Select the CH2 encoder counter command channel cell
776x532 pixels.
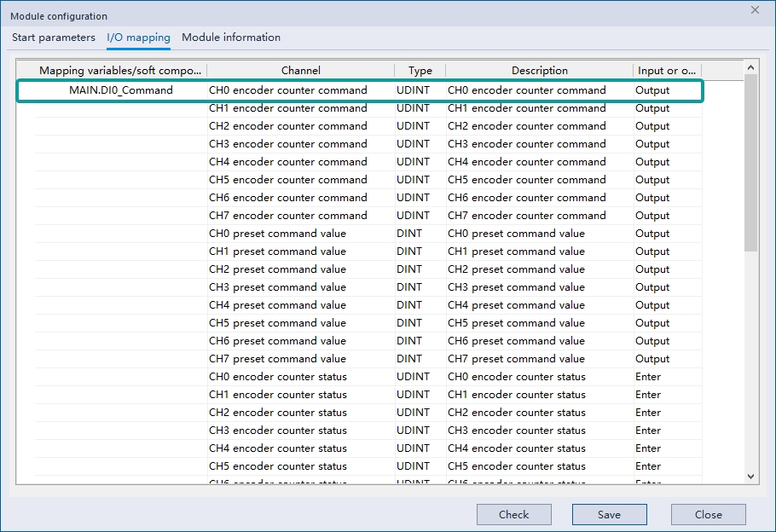[301, 126]
